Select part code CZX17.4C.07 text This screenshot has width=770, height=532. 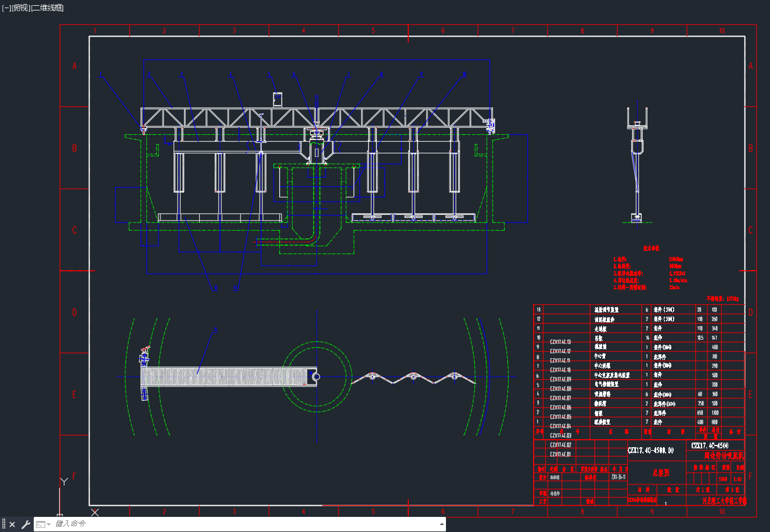[560, 398]
